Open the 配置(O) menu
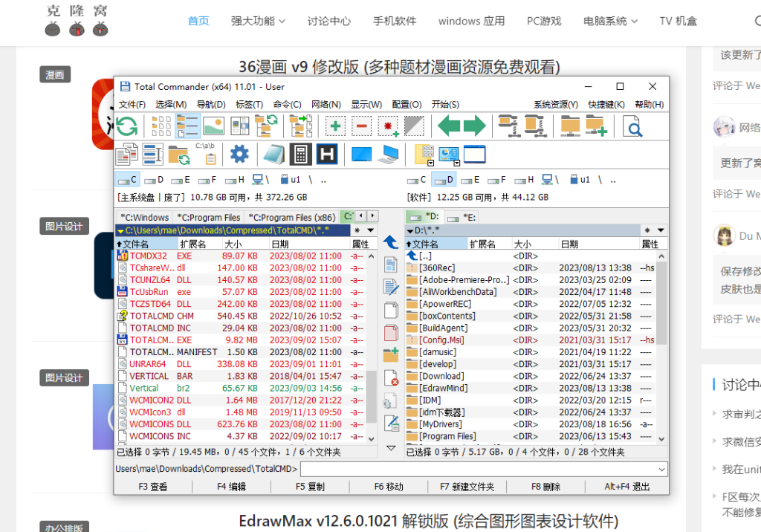The width and height of the screenshot is (761, 532). [407, 104]
